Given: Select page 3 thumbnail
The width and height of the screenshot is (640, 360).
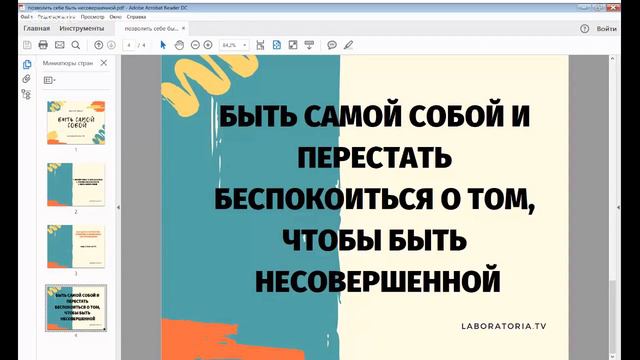Looking at the screenshot, I should pos(76,246).
